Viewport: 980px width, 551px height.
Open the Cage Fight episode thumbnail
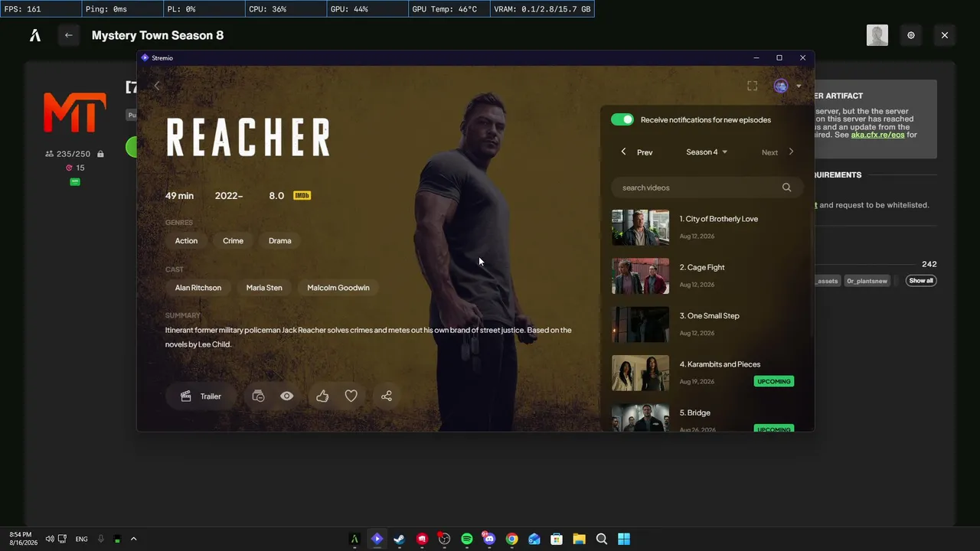pyautogui.click(x=640, y=275)
